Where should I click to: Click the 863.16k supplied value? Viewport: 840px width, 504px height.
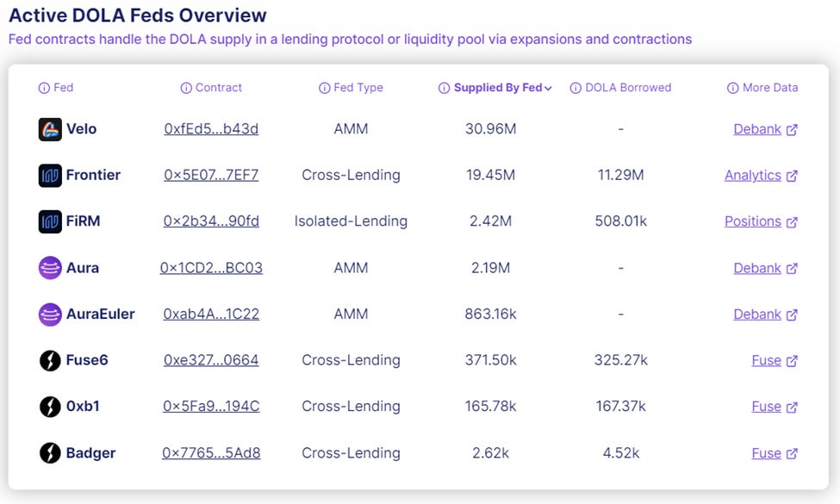click(x=491, y=314)
